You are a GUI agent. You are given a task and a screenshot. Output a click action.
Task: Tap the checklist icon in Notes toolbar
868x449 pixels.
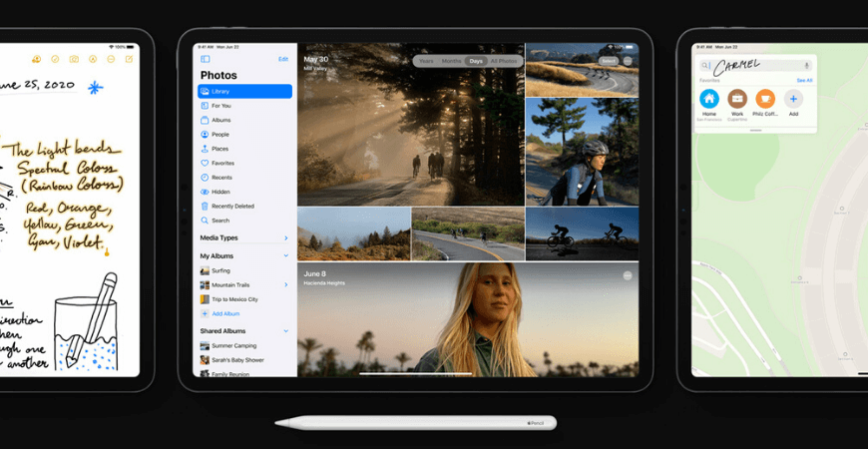click(55, 59)
